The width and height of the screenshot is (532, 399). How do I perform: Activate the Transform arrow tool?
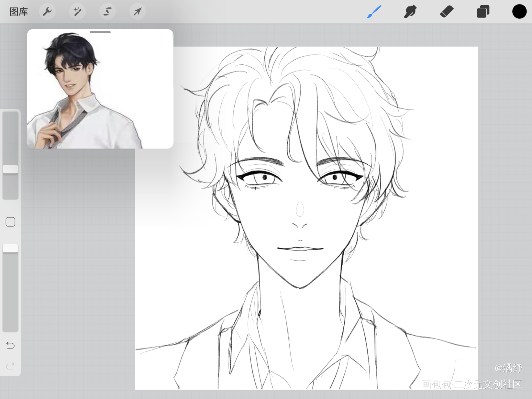pos(138,12)
